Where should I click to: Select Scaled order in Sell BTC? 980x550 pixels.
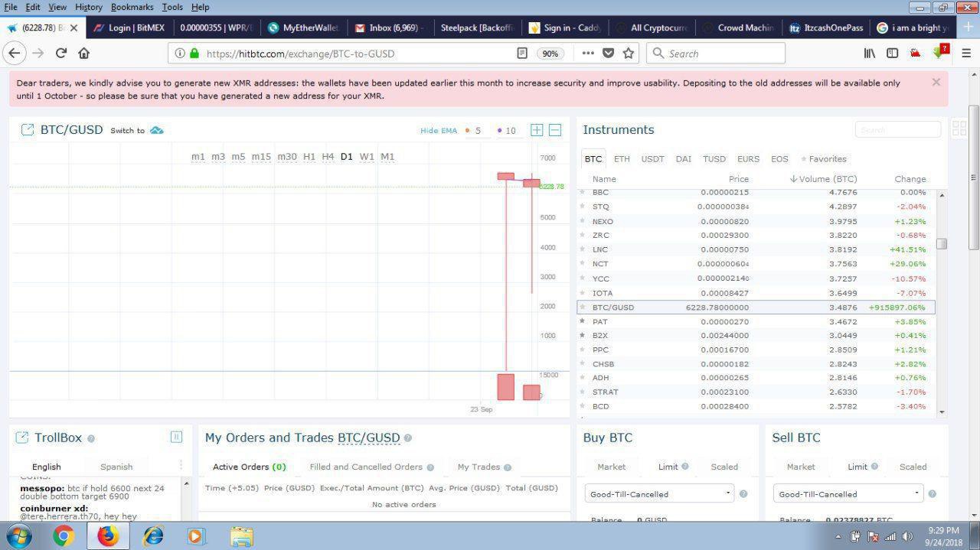(913, 467)
